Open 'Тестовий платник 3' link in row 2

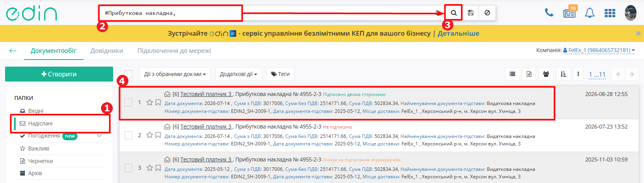click(206, 127)
